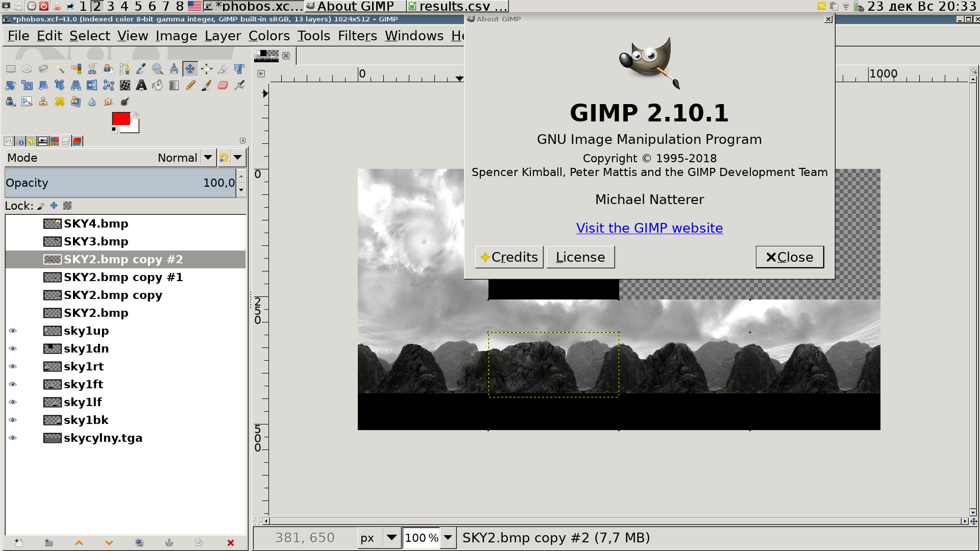
Task: Toggle lock pixels for layer
Action: [41, 206]
